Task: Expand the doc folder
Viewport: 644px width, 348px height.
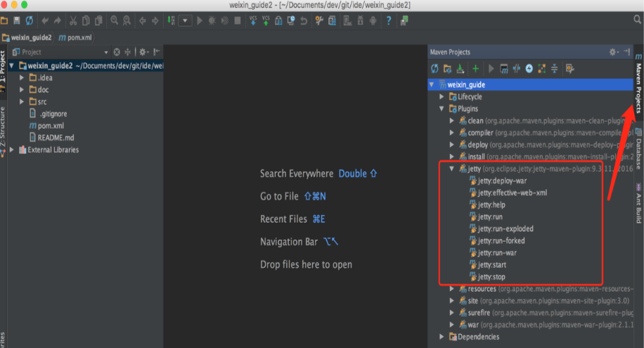Action: (22, 89)
